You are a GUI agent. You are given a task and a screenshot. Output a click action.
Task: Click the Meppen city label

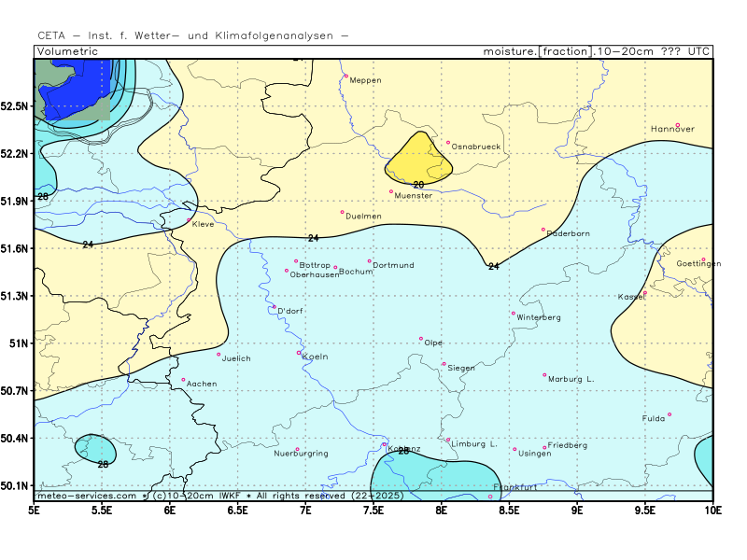pos(365,80)
